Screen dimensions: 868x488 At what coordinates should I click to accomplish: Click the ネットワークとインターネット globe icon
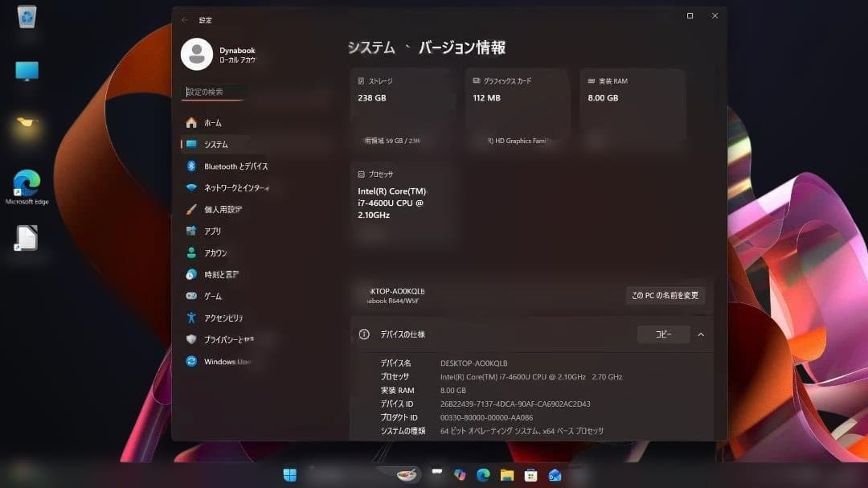click(193, 187)
